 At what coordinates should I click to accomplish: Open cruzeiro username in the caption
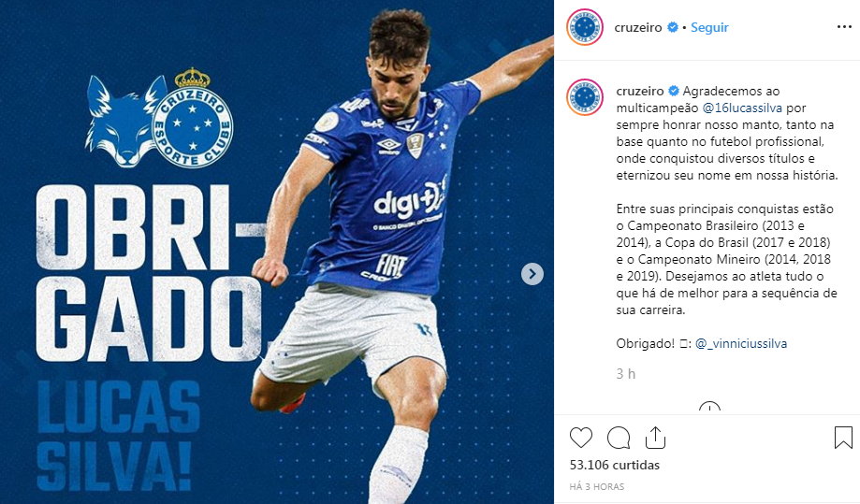639,91
